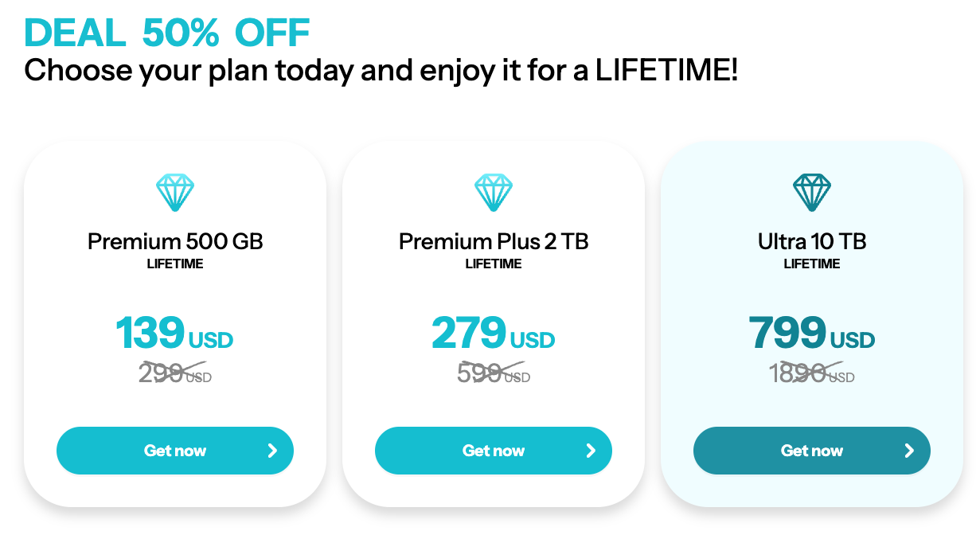Click the crossed-out 599 USD price
The width and height of the screenshot is (980, 535).
pyautogui.click(x=494, y=373)
